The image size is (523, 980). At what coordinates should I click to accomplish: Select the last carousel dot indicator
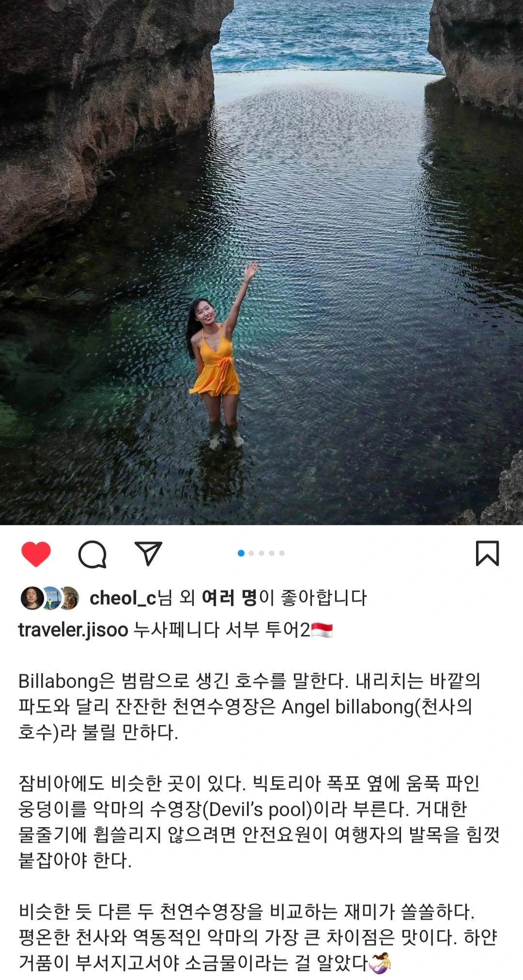click(x=282, y=553)
